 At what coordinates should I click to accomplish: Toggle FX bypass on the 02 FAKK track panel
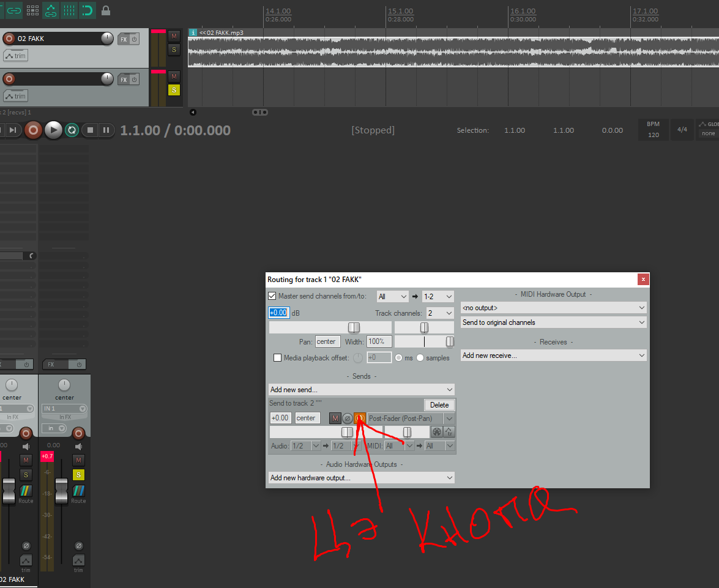pos(135,39)
